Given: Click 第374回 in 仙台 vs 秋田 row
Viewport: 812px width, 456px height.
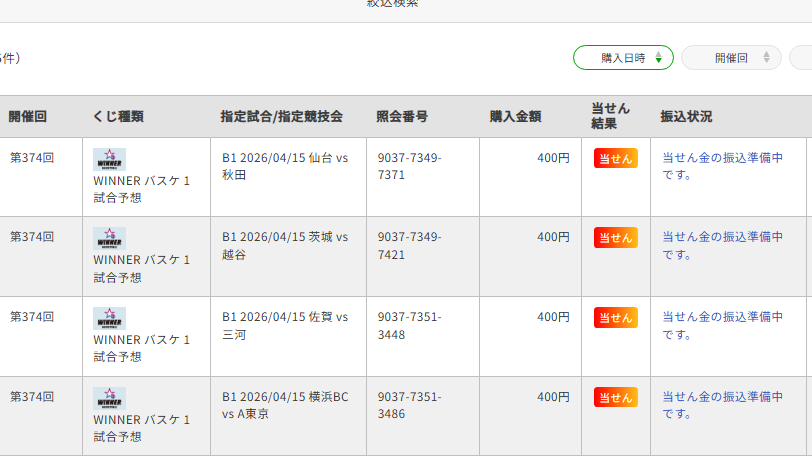Looking at the screenshot, I should pyautogui.click(x=32, y=158).
